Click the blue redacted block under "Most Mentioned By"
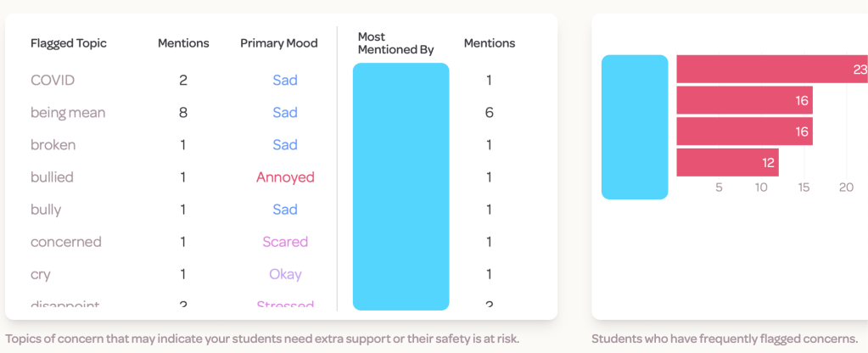This screenshot has height=353, width=868. click(400, 187)
